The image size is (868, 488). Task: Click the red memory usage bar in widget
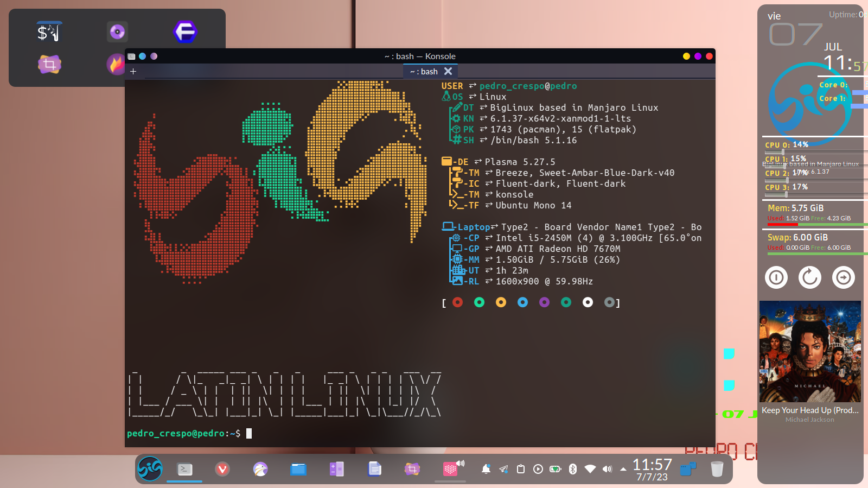coord(782,224)
